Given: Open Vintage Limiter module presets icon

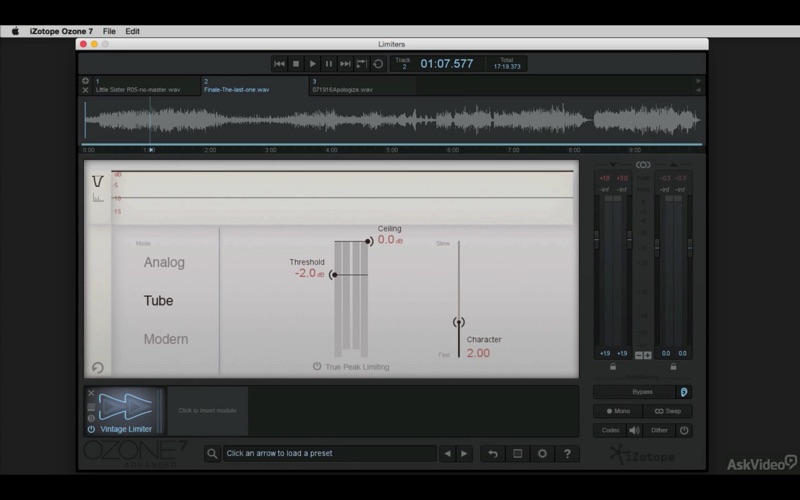Looking at the screenshot, I should (91, 407).
